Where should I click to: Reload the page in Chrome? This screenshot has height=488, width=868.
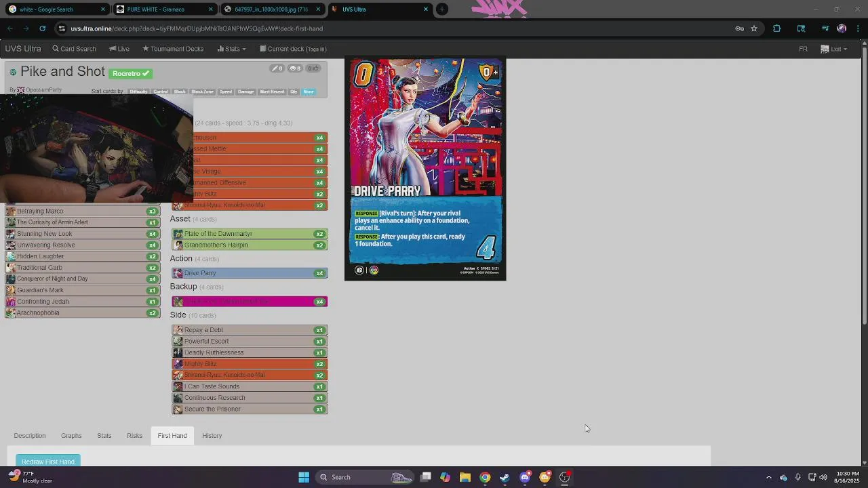42,28
